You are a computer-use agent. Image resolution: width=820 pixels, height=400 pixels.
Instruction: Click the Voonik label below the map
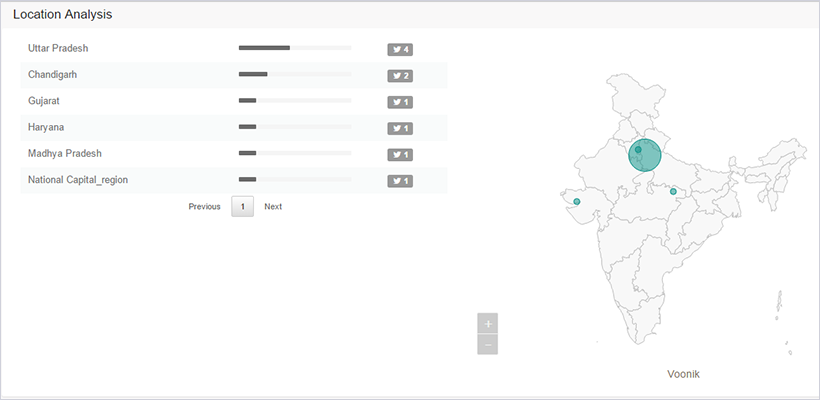point(683,374)
